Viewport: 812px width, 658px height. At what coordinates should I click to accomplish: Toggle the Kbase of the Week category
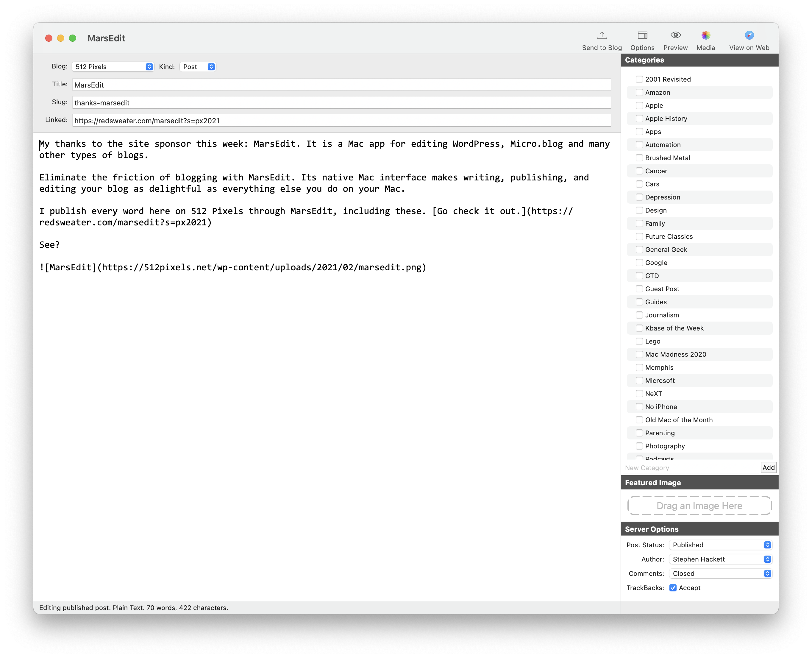(639, 328)
